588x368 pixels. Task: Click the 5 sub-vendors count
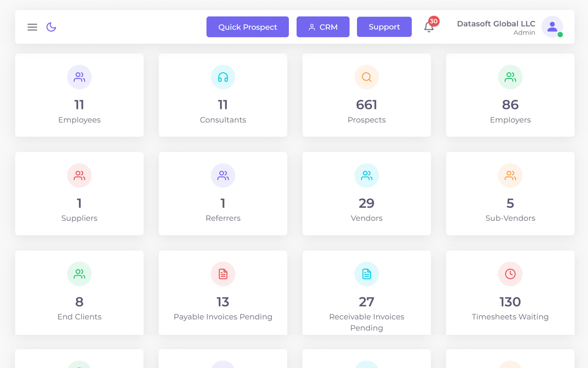pyautogui.click(x=510, y=203)
